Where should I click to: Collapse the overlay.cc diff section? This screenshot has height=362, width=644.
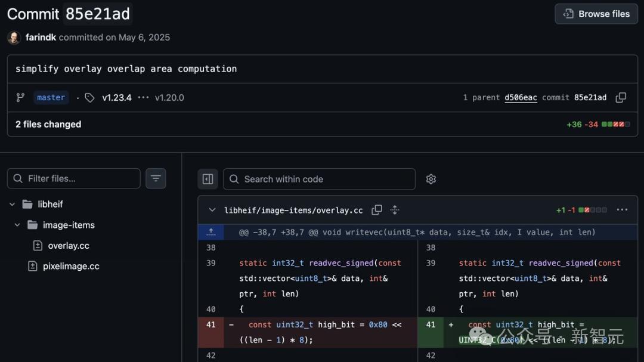tap(212, 210)
